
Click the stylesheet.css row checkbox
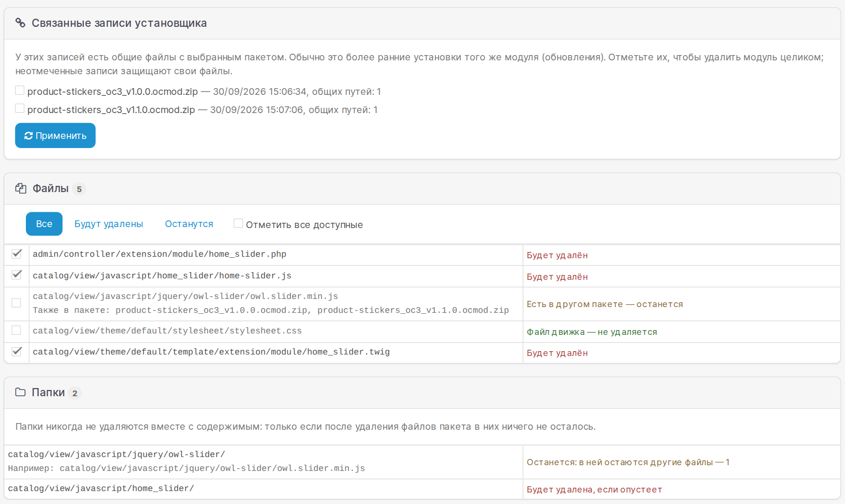[x=16, y=330]
